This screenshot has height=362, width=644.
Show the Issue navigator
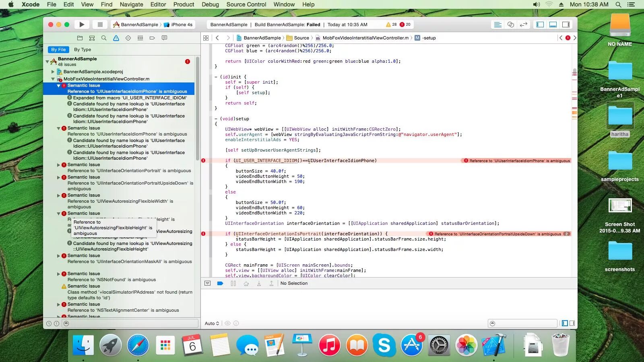(116, 38)
